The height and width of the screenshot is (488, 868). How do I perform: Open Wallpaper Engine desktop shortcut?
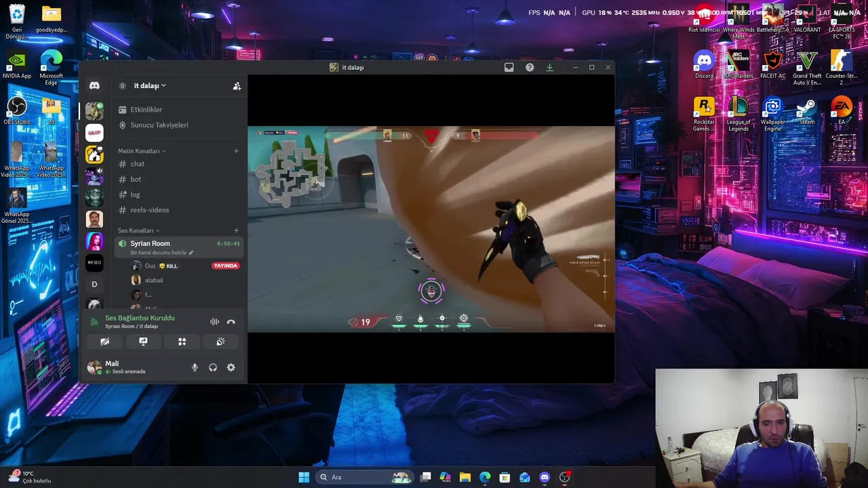pos(772,114)
